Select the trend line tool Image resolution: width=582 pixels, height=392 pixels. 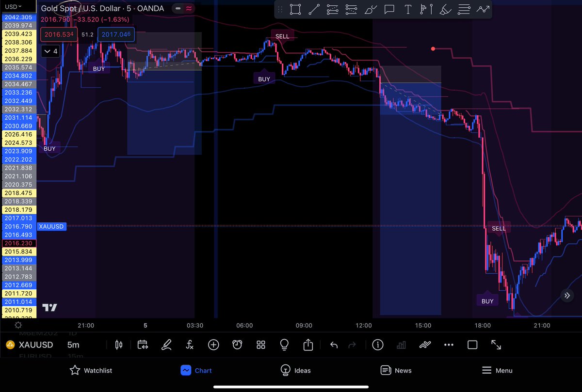(314, 9)
